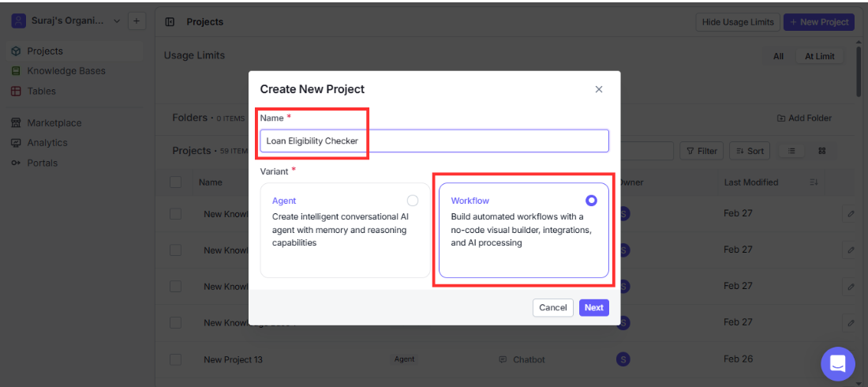Click the Name column header
This screenshot has height=387, width=868.
(211, 182)
